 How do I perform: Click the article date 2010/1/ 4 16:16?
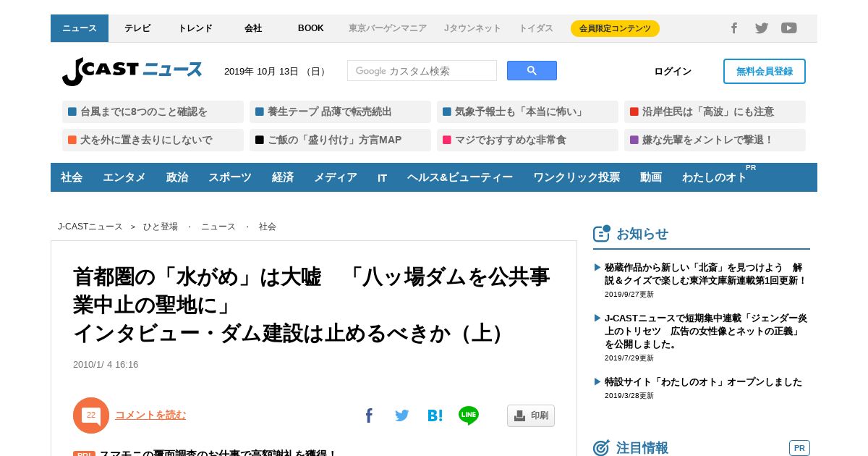[106, 365]
